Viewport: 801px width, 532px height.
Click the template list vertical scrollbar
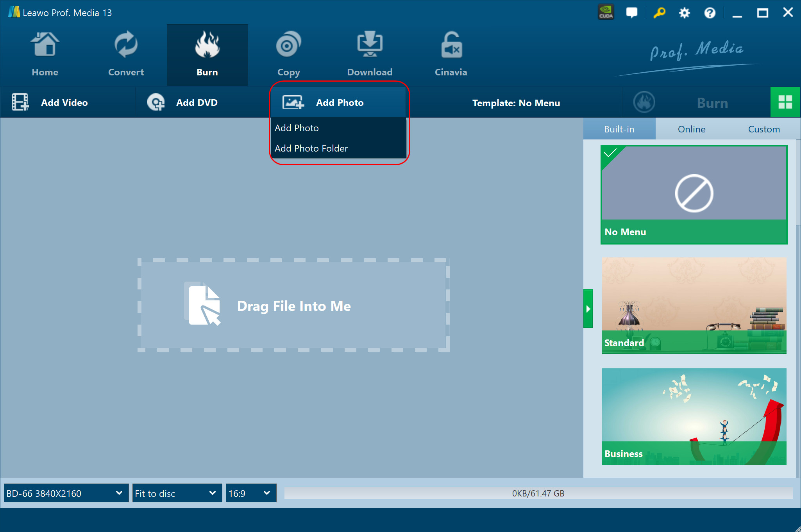click(798, 182)
